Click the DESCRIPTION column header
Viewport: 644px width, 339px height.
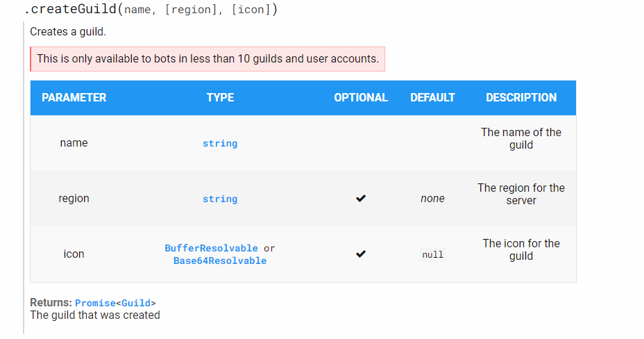[521, 97]
